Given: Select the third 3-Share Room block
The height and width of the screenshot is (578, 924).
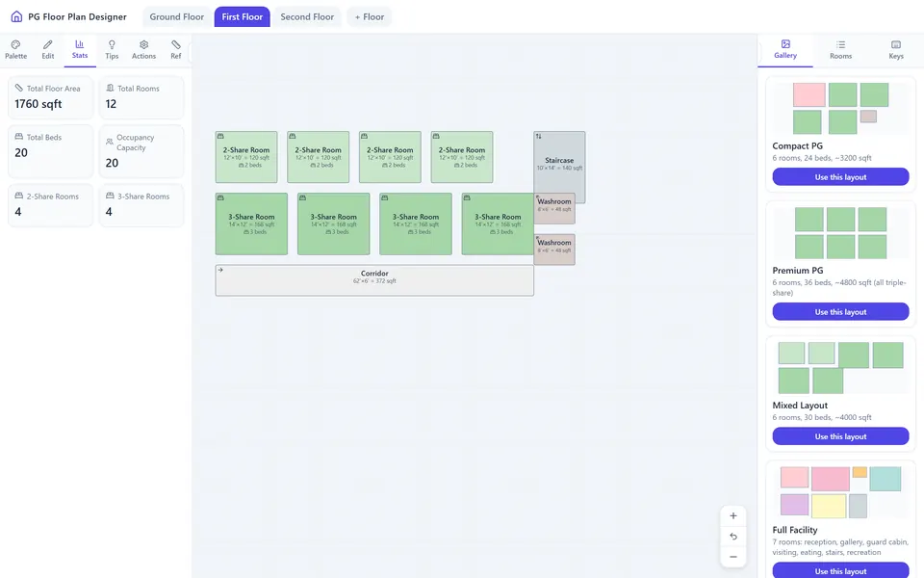Looking at the screenshot, I should click(x=416, y=223).
